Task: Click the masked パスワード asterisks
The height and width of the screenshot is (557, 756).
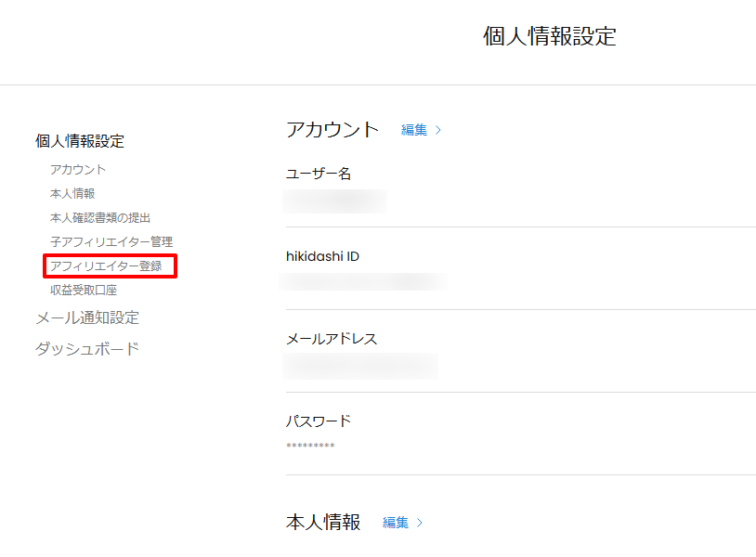Action: click(x=310, y=447)
